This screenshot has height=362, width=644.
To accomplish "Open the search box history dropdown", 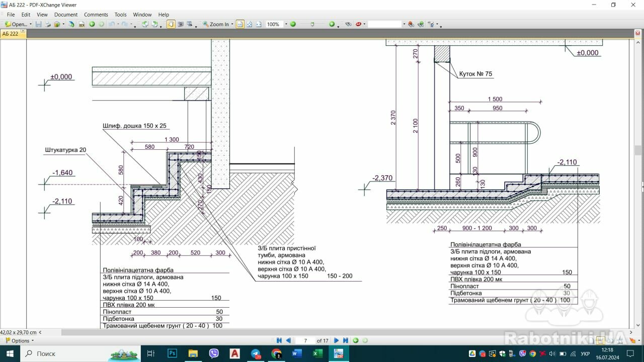I will (x=404, y=24).
